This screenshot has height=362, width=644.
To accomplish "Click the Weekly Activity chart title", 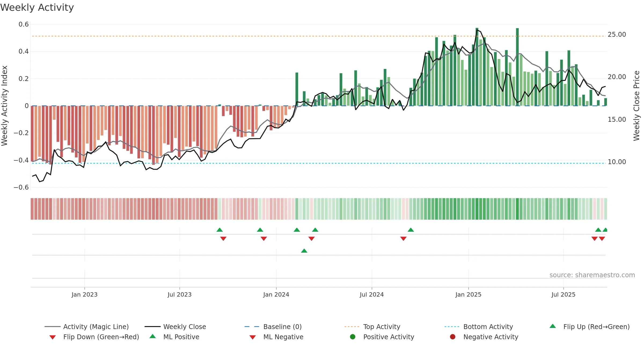I will pos(37,8).
